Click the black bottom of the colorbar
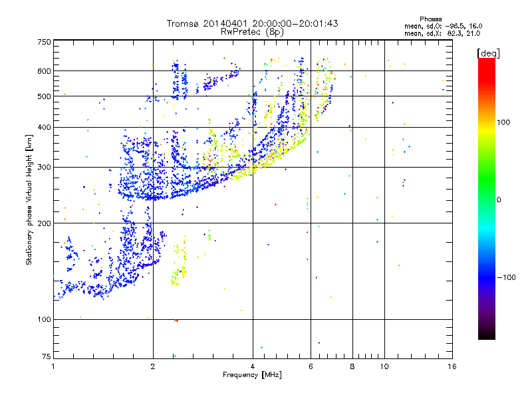 [x=487, y=334]
